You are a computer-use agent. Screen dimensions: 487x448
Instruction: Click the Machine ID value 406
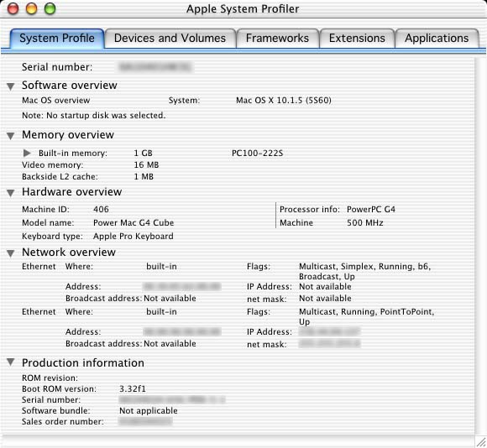click(x=101, y=210)
